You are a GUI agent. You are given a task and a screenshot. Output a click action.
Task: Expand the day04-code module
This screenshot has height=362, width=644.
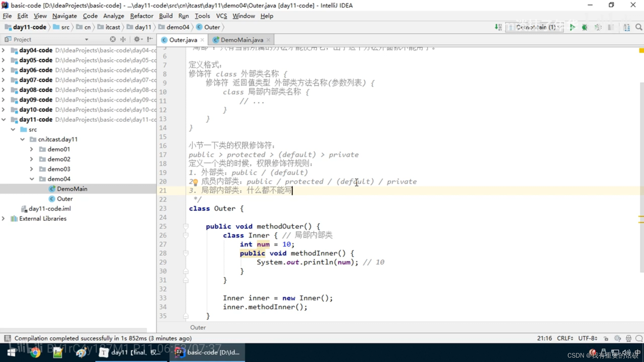click(3, 50)
